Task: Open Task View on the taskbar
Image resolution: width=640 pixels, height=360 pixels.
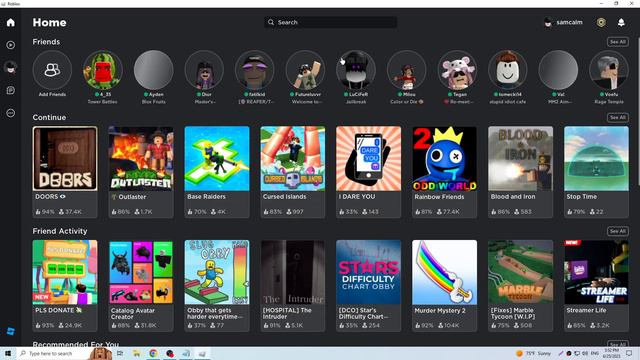Action: (x=120, y=353)
